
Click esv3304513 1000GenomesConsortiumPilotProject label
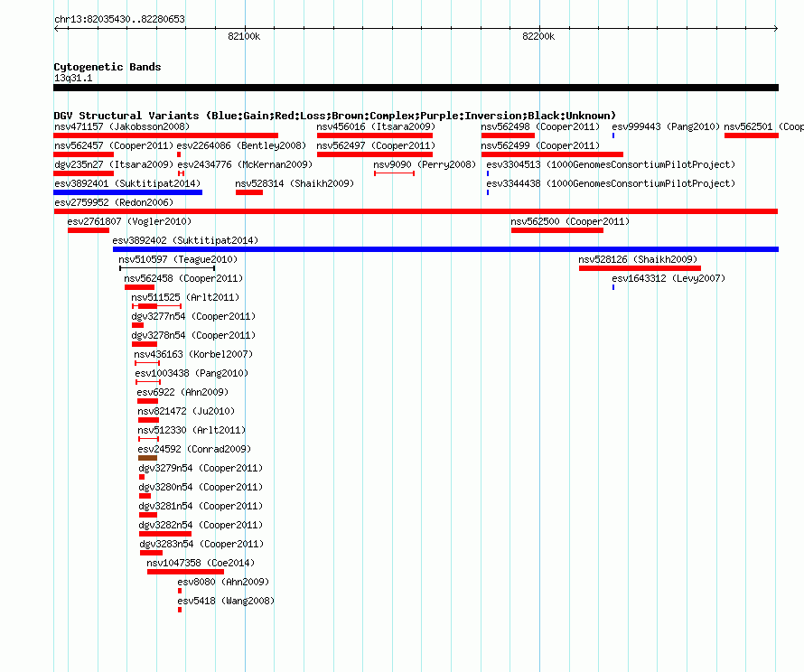pyautogui.click(x=611, y=164)
